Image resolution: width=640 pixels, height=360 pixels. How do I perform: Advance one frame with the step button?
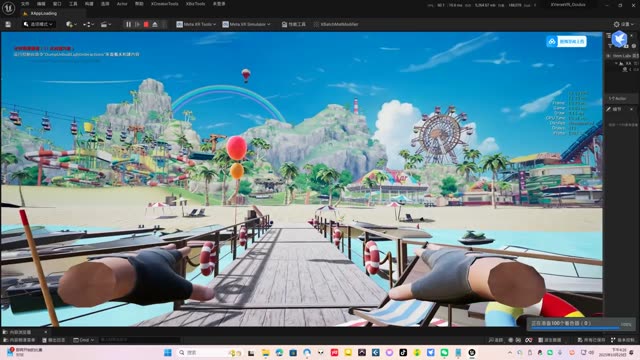[x=138, y=24]
